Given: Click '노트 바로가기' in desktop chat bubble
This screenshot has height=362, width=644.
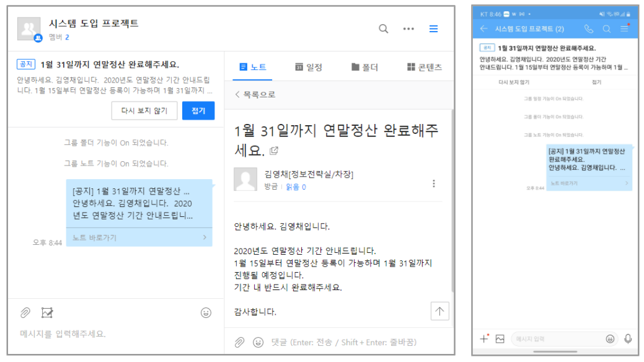Looking at the screenshot, I should tap(94, 237).
